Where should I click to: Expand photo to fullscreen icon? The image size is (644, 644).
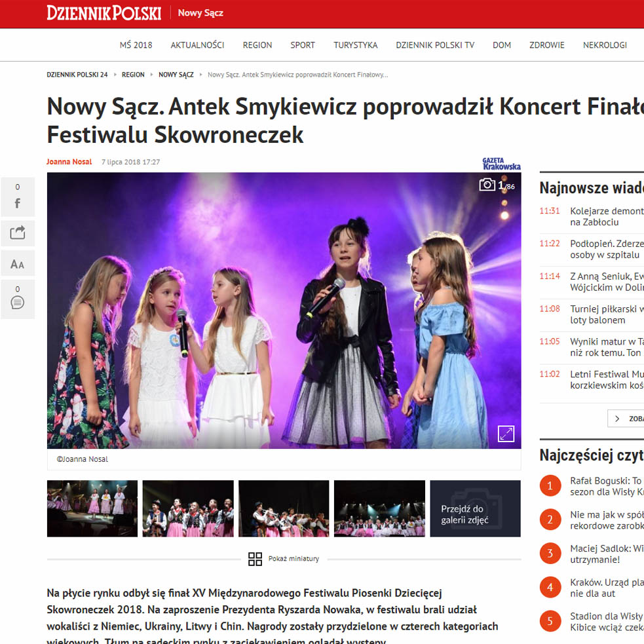(506, 434)
